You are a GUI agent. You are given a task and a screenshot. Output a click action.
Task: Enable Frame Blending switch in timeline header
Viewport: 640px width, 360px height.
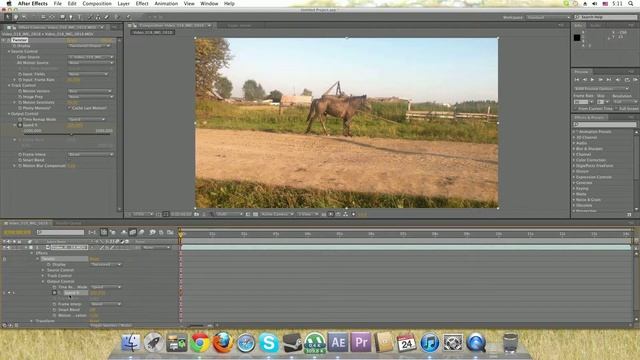pos(133,232)
